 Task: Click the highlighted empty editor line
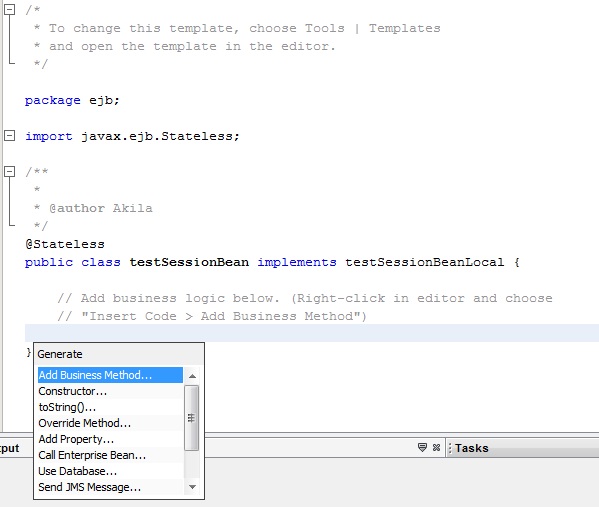tap(312, 333)
